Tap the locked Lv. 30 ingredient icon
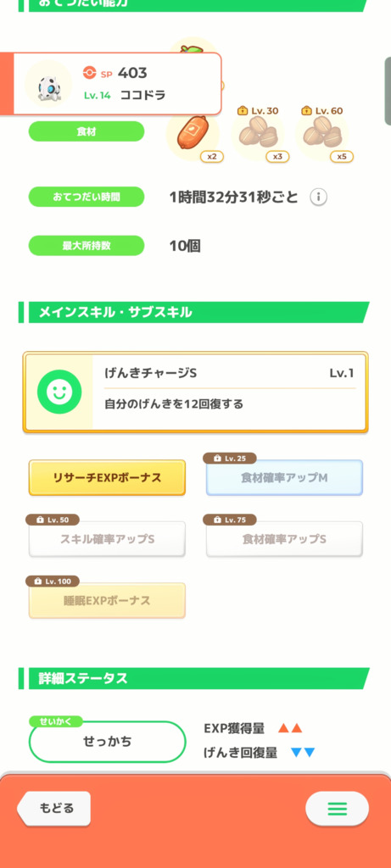This screenshot has height=868, width=391. point(258,135)
